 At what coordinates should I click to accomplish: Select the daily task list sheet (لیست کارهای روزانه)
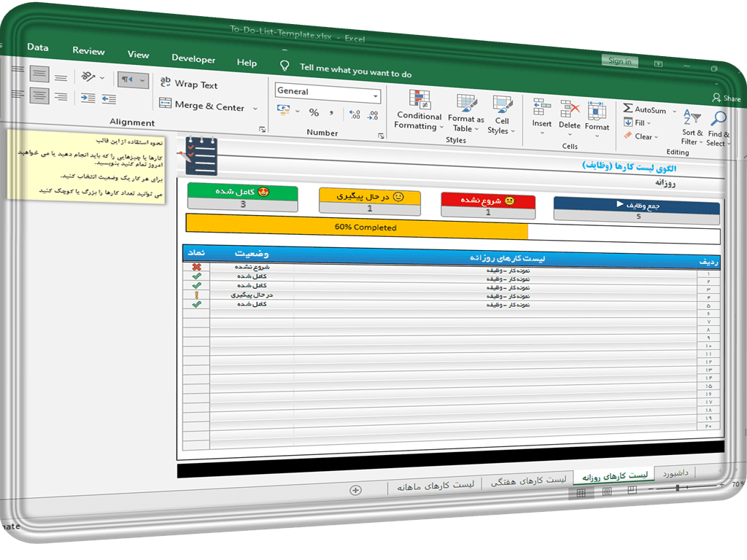pyautogui.click(x=614, y=476)
